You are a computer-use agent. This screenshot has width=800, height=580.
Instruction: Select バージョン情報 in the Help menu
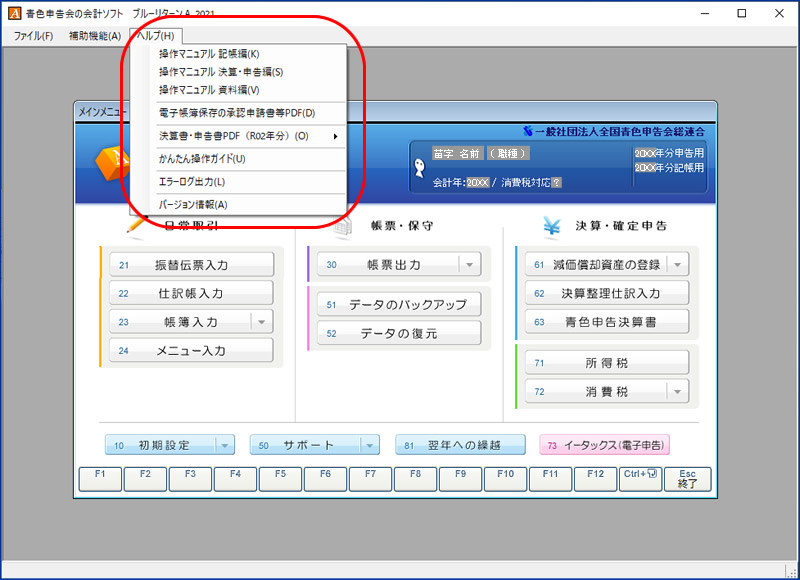point(193,205)
